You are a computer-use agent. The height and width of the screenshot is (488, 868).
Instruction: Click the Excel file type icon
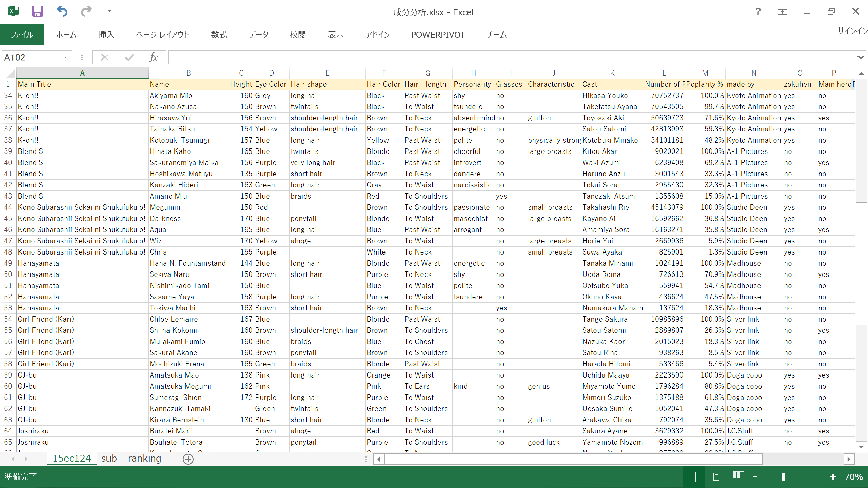tap(13, 11)
